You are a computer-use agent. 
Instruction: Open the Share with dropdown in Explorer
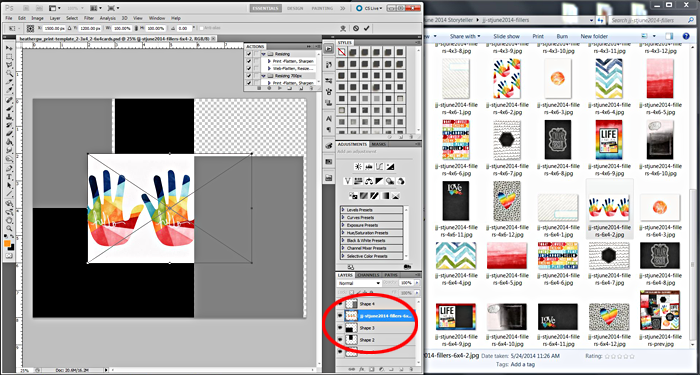pos(465,36)
